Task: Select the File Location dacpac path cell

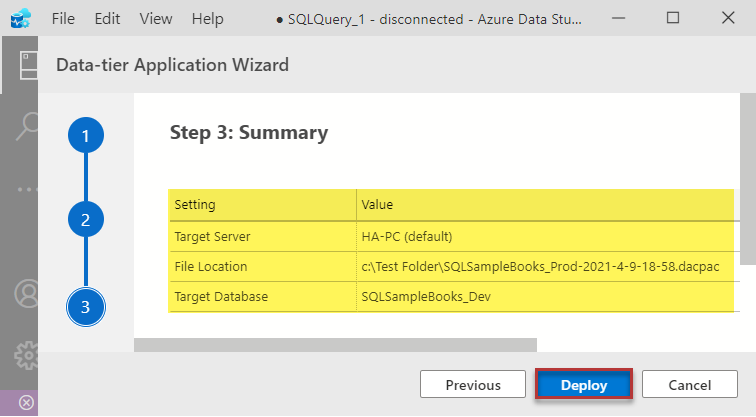Action: click(x=539, y=267)
